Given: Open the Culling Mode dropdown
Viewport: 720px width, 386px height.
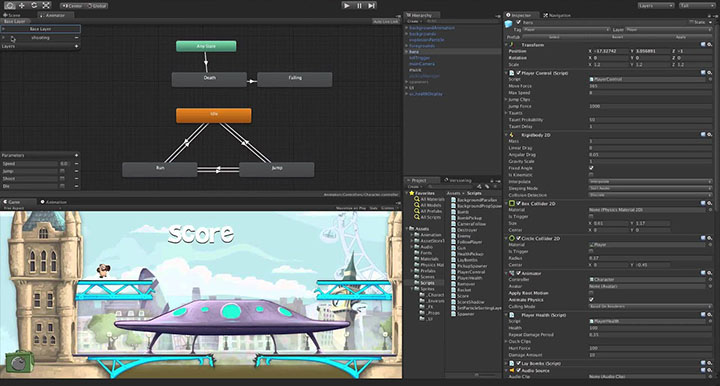Looking at the screenshot, I should coord(650,306).
